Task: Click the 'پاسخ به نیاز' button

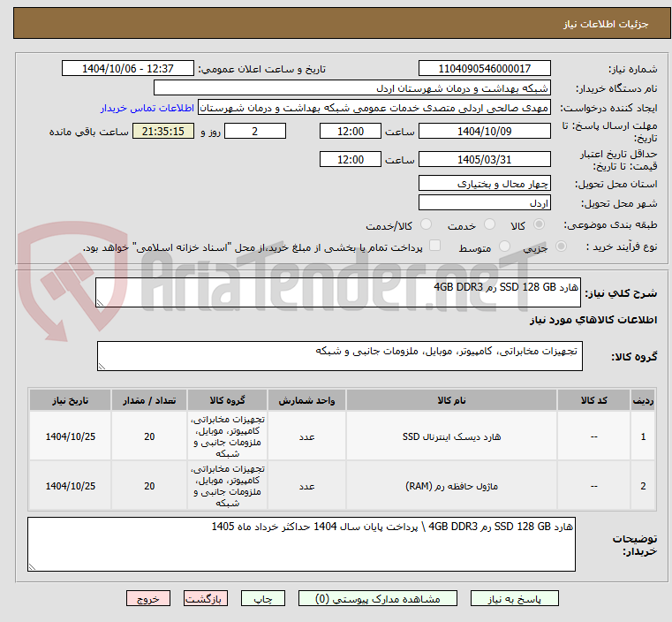Action: [x=514, y=598]
